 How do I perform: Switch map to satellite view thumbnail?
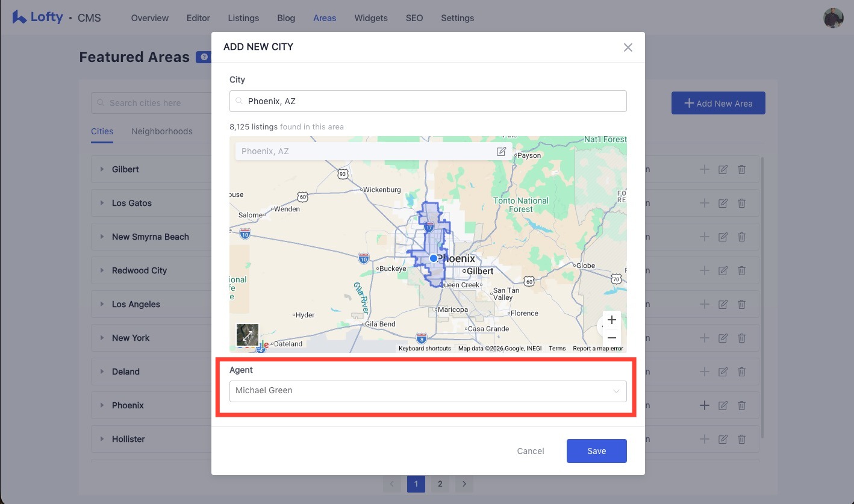pyautogui.click(x=248, y=335)
